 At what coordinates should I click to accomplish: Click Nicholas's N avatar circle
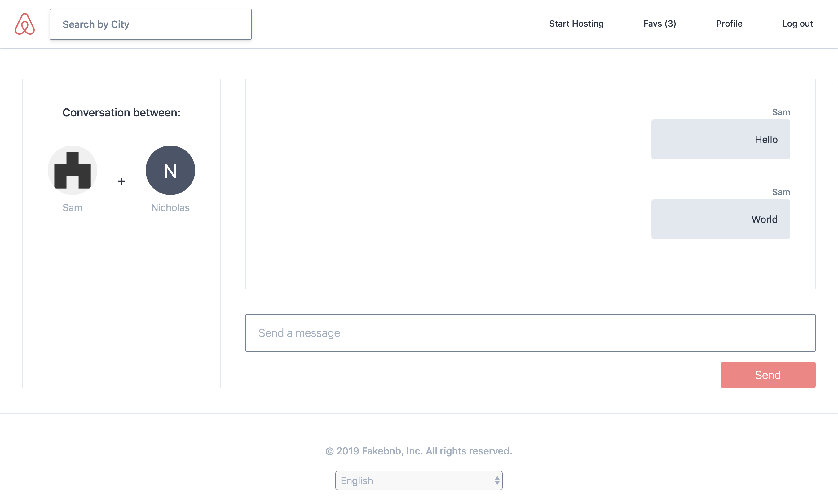[x=170, y=170]
